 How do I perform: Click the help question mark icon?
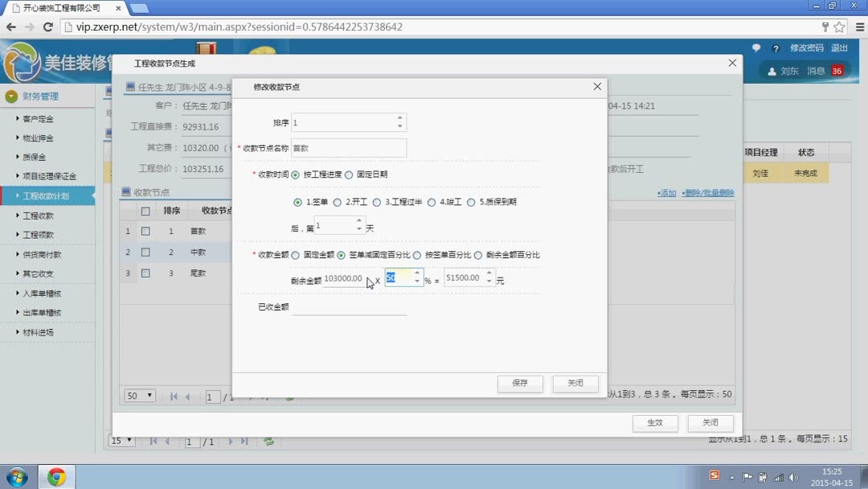[775, 48]
